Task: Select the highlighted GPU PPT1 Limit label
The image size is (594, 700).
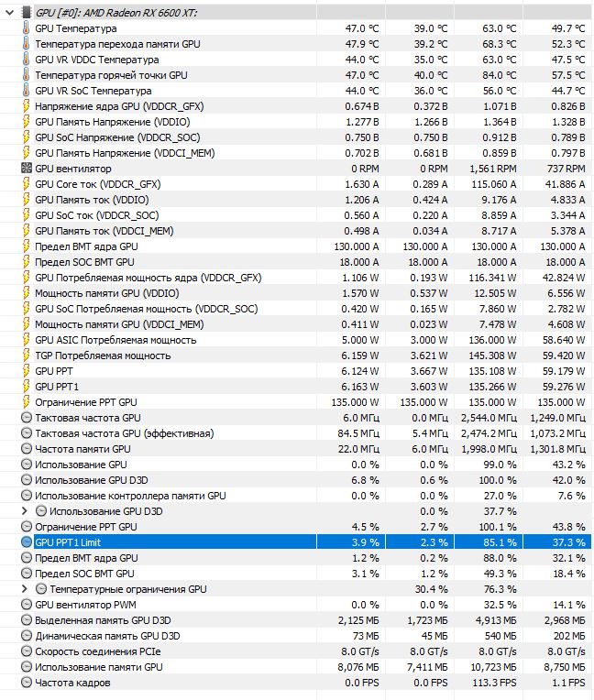Action: [x=68, y=542]
